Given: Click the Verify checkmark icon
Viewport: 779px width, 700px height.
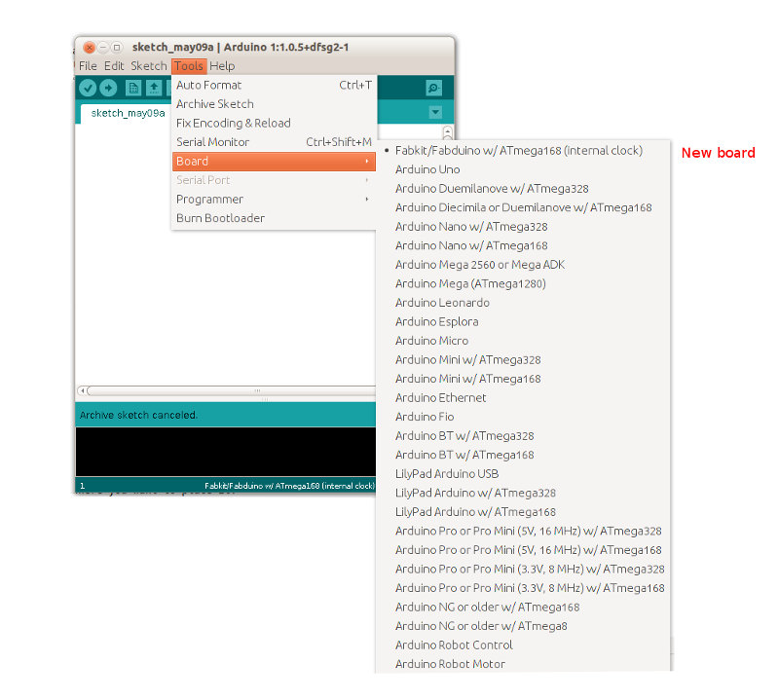Looking at the screenshot, I should [x=88, y=88].
